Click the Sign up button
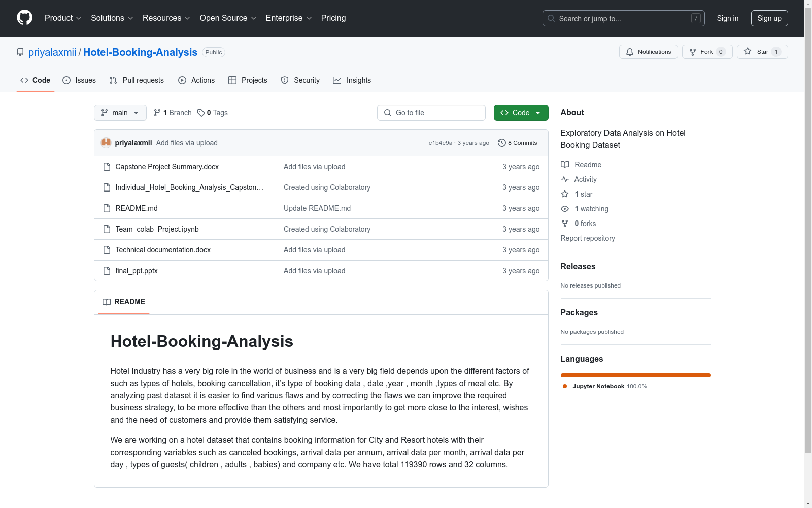This screenshot has width=812, height=508. pos(769,18)
